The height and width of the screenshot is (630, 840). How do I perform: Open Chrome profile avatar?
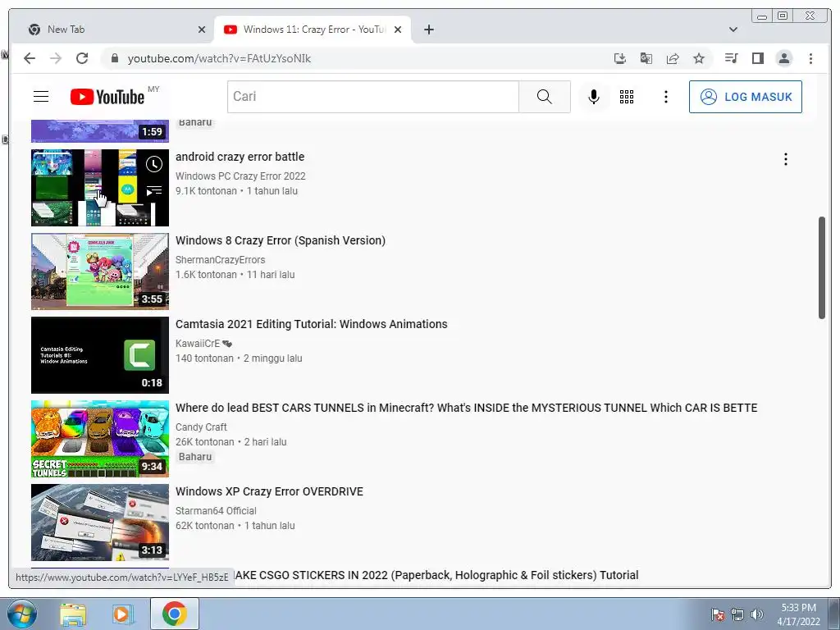coord(783,58)
